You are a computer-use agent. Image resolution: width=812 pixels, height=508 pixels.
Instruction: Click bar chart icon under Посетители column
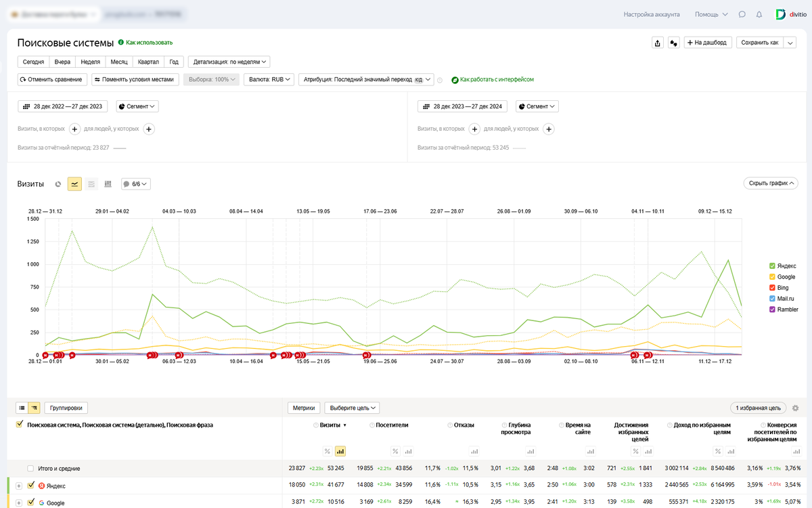pyautogui.click(x=408, y=451)
